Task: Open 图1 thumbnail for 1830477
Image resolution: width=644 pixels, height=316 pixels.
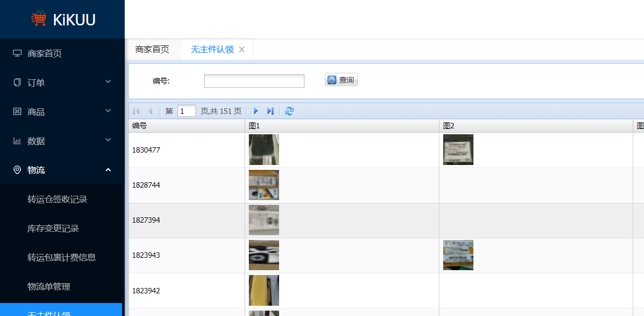Action: click(x=263, y=149)
